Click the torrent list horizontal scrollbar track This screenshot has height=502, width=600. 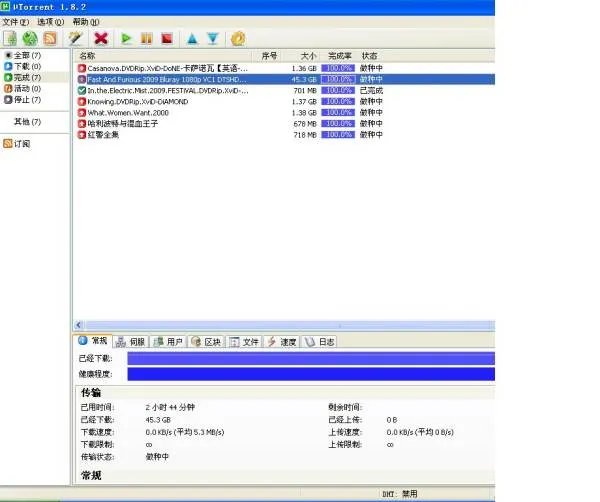click(x=290, y=325)
